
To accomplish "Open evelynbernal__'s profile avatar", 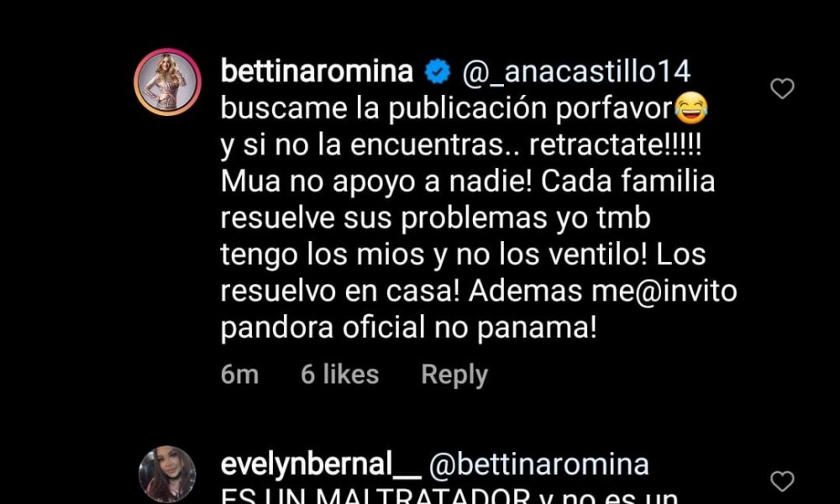I will (167, 475).
